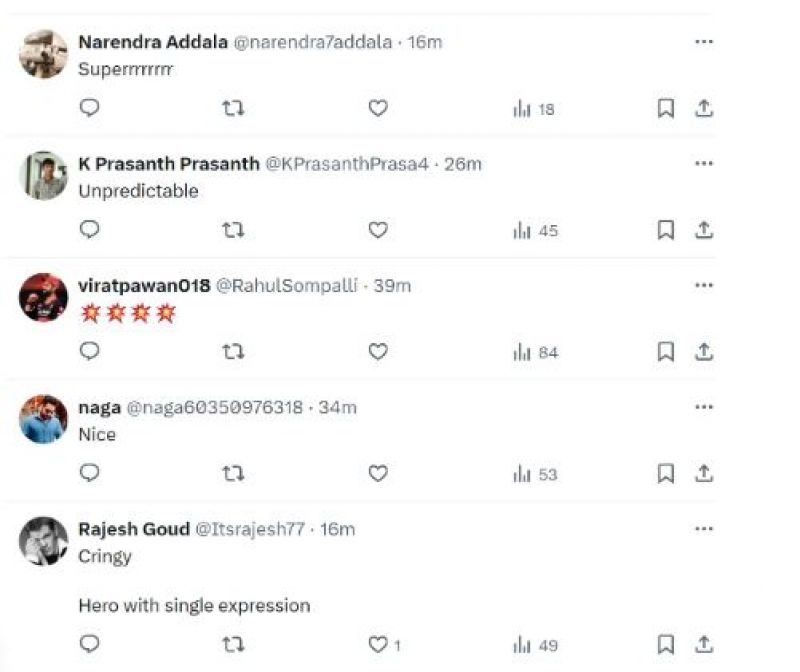
Task: Open the @KPrasanthPrasa4 handle link
Action: (348, 164)
